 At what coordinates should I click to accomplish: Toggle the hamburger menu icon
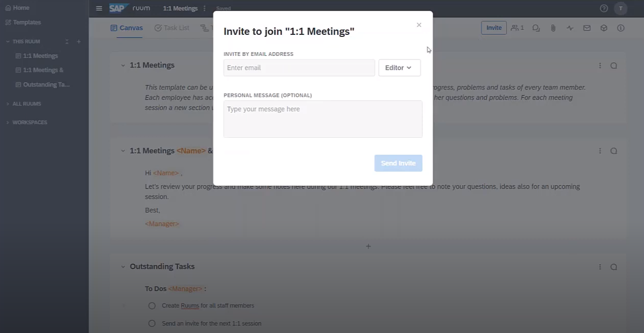(x=99, y=8)
